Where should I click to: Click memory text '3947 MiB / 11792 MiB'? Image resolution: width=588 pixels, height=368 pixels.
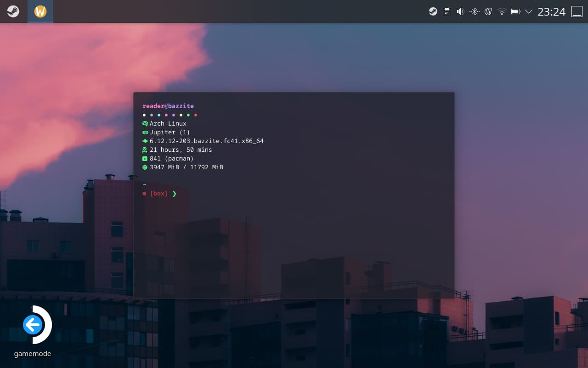pos(187,167)
